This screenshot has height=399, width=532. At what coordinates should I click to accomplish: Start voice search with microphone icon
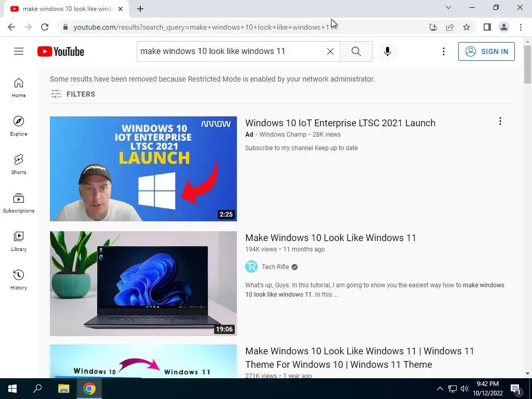(388, 51)
